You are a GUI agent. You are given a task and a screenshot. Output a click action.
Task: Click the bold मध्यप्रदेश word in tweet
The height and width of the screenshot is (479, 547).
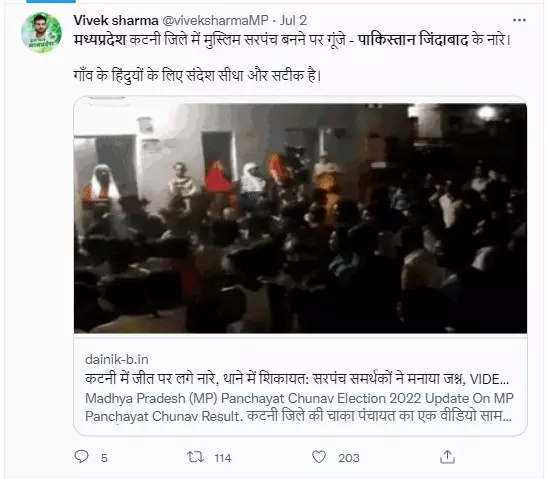pyautogui.click(x=99, y=40)
